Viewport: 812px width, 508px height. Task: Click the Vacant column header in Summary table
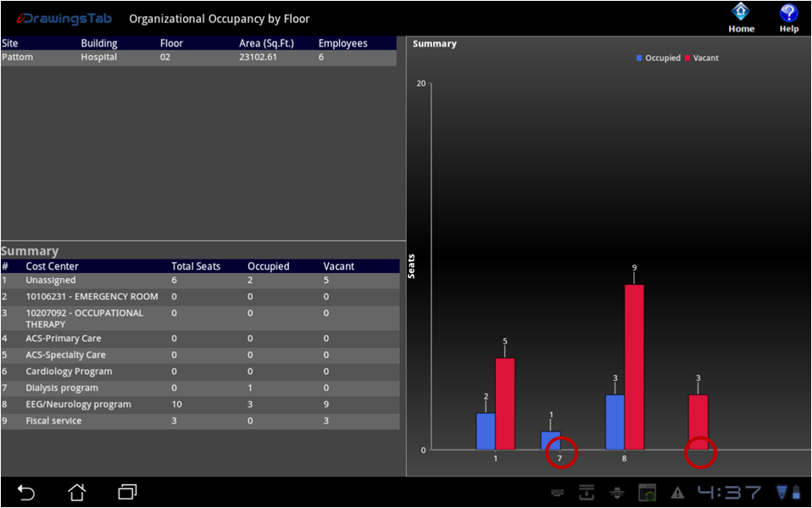tap(339, 266)
